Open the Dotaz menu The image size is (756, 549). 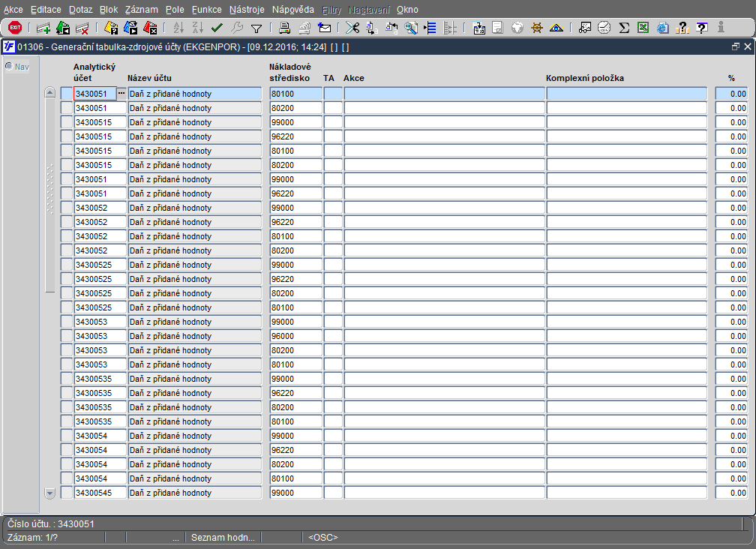click(80, 10)
